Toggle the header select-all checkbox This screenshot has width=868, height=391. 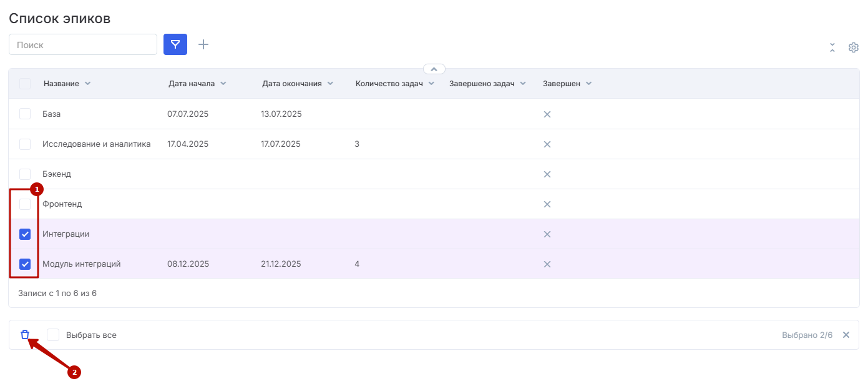pos(25,84)
